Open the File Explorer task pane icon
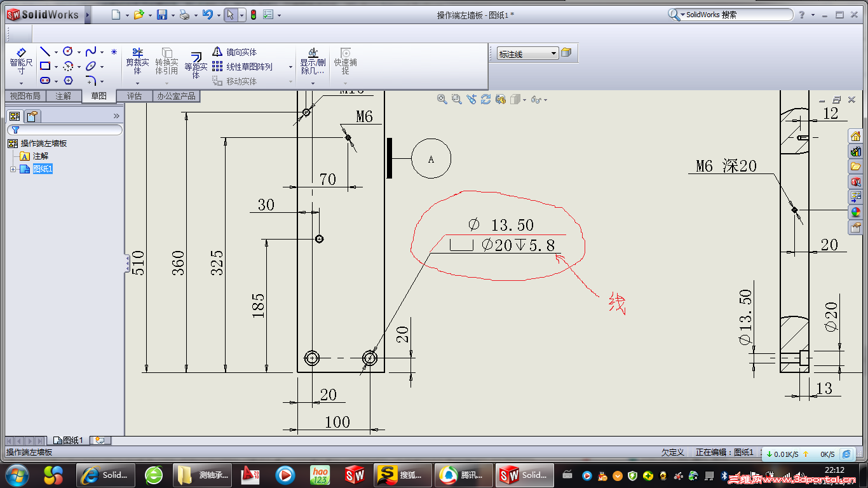Image resolution: width=868 pixels, height=488 pixels. coord(856,166)
